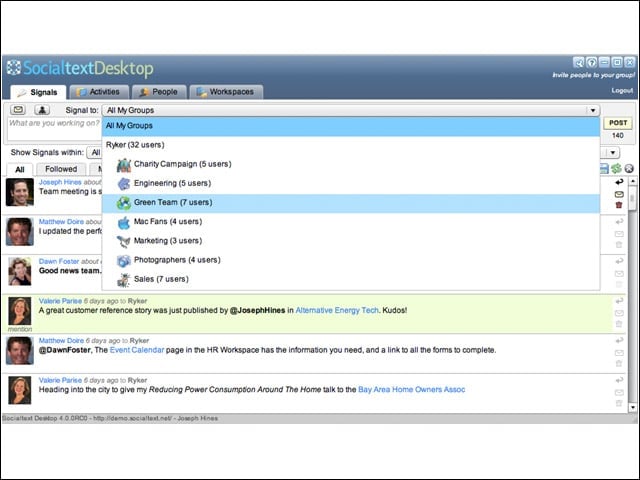640x480 pixels.
Task: Click the Socialtext Desktop logo icon
Action: [13, 68]
